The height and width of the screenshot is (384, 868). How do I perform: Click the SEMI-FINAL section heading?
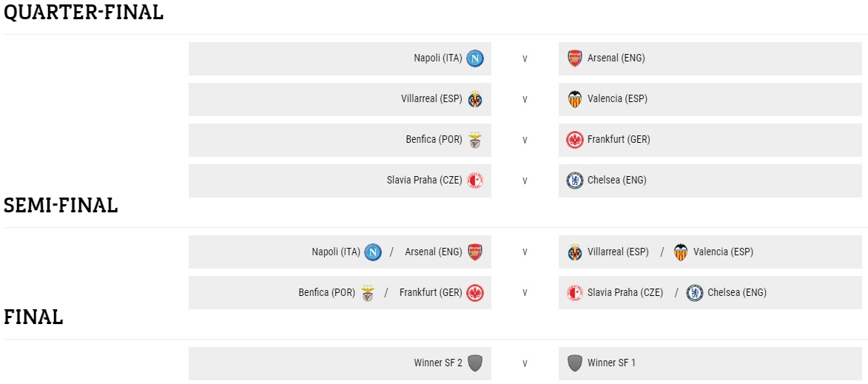pos(61,206)
